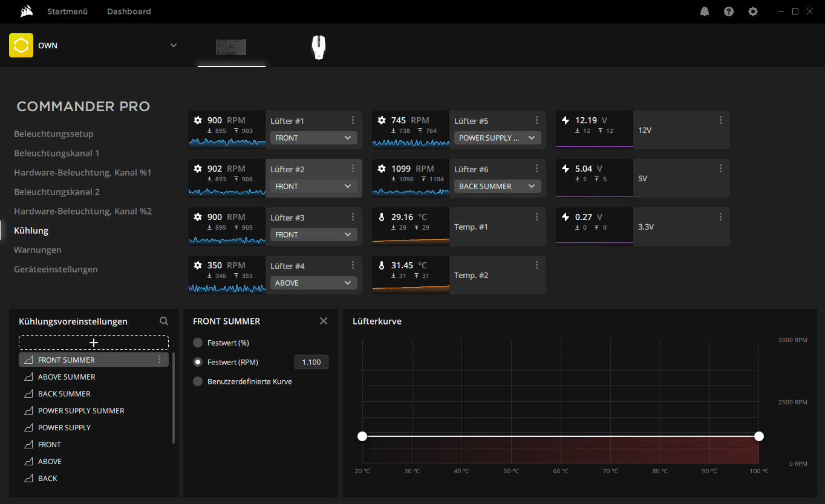The image size is (825, 504).
Task: Select the Festwert (%) radio option
Action: [198, 343]
